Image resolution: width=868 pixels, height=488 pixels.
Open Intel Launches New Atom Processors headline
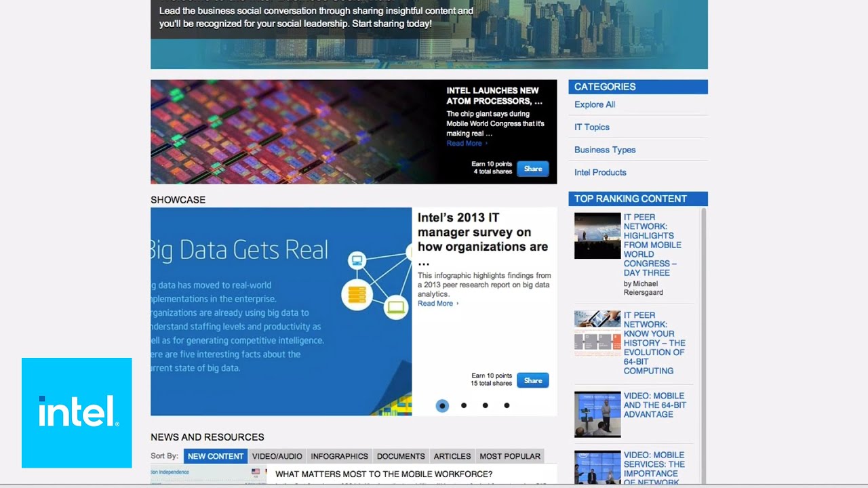pyautogui.click(x=494, y=96)
